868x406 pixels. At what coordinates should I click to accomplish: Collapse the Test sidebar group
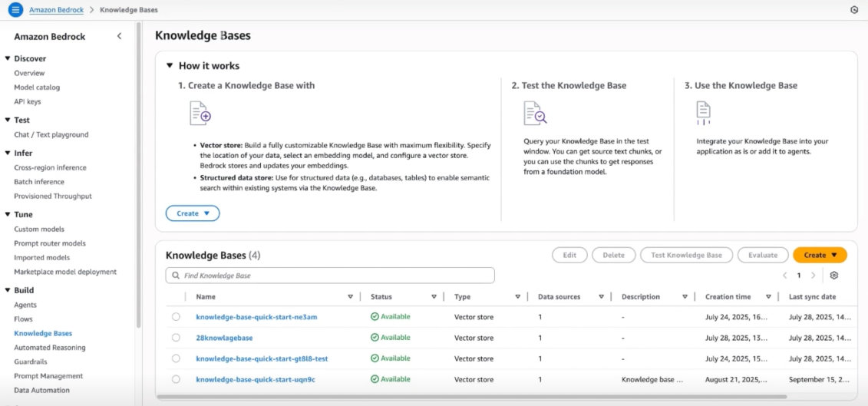8,120
